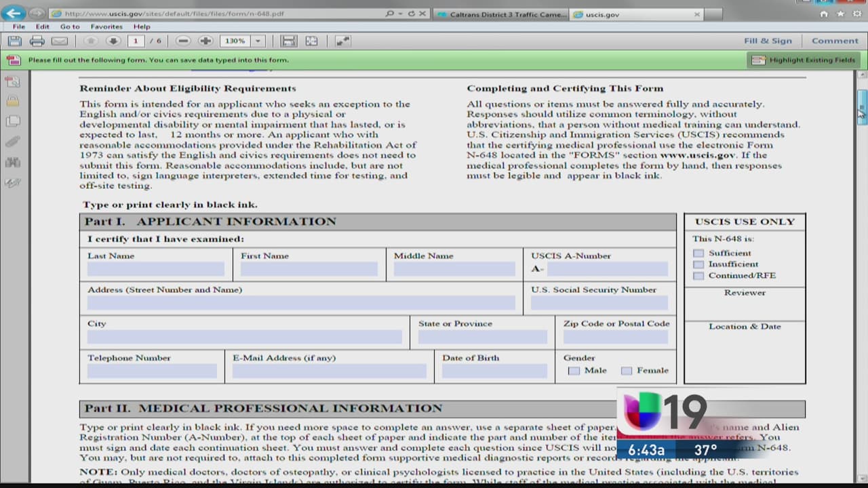Open the address bar search dropdown arrow

[x=401, y=14]
